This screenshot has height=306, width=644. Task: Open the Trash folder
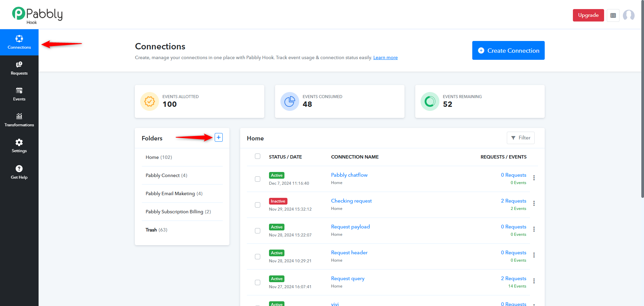pos(182,230)
